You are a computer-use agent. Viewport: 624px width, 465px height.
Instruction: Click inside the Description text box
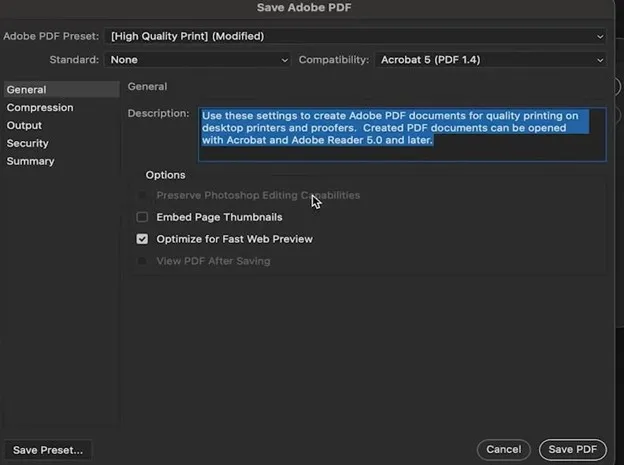coord(402,135)
